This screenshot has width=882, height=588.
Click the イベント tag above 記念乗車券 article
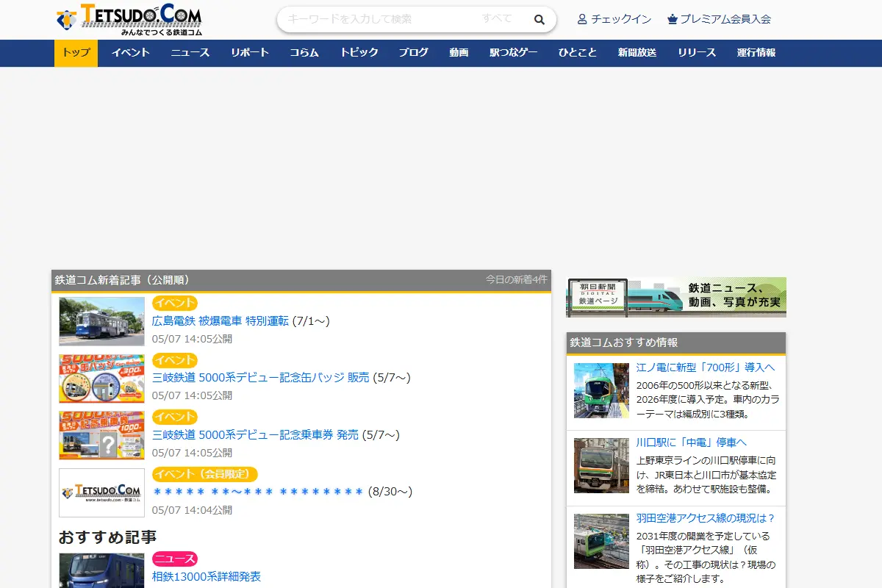point(175,417)
